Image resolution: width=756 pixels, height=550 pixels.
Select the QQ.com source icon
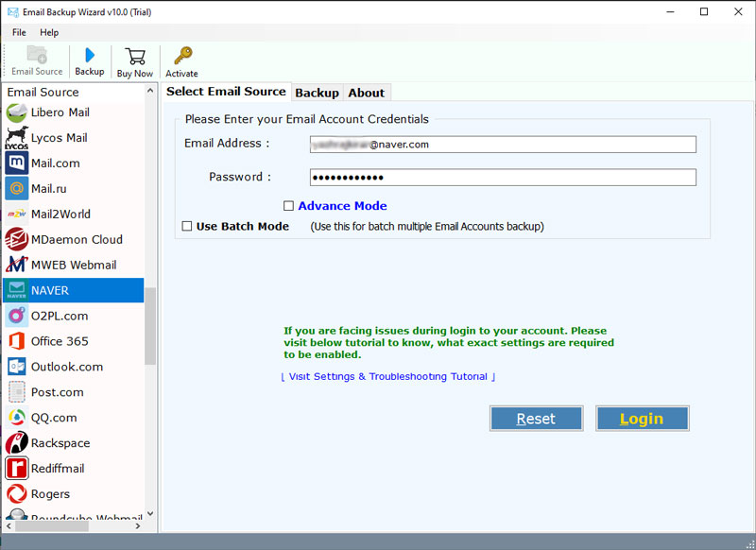tap(16, 418)
